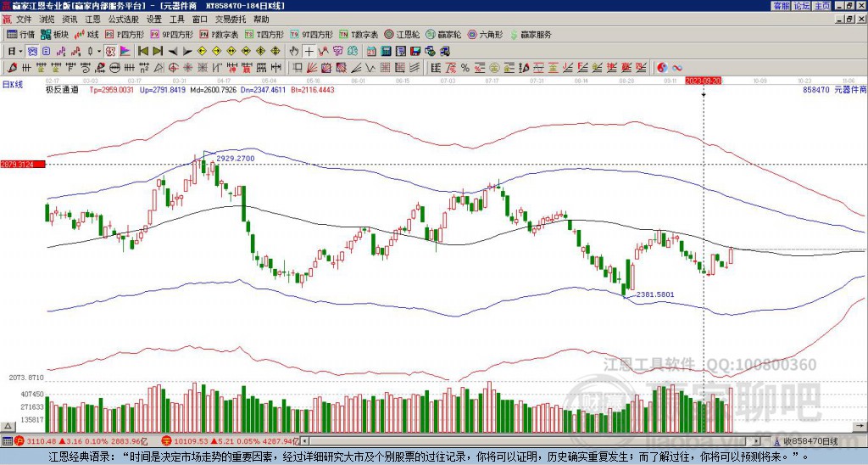
Task: Click the horizontal scrollbar right arrow
Action: pyautogui.click(x=757, y=441)
